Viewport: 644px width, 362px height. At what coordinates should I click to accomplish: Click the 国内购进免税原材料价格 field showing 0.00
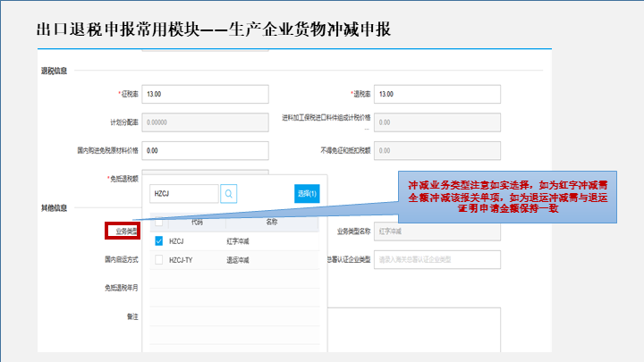tap(206, 151)
